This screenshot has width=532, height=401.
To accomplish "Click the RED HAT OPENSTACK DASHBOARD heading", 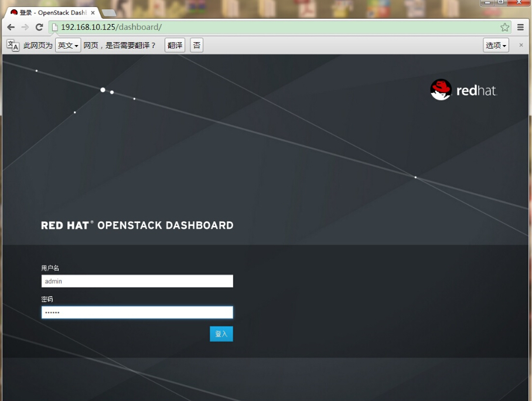I will click(x=137, y=225).
